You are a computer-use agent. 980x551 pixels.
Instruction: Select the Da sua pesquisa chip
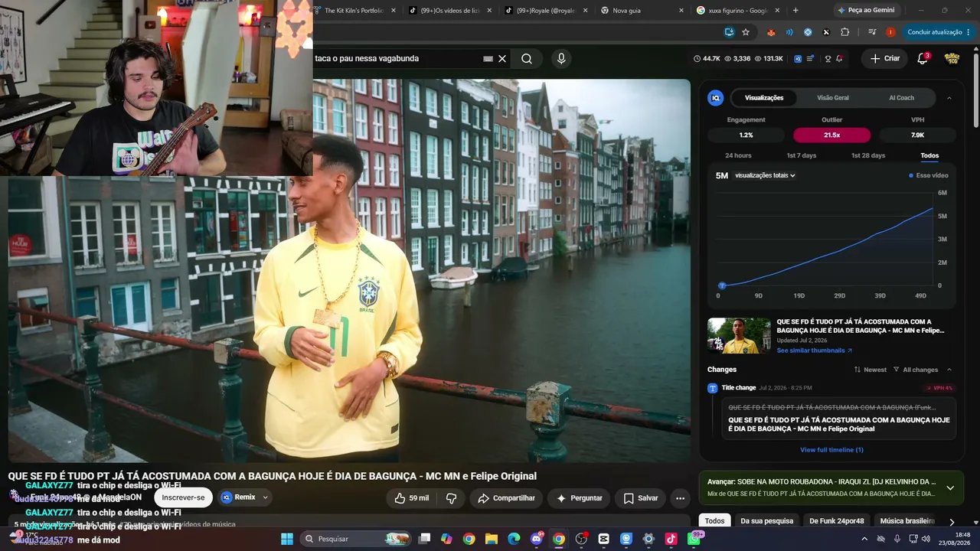[767, 521]
